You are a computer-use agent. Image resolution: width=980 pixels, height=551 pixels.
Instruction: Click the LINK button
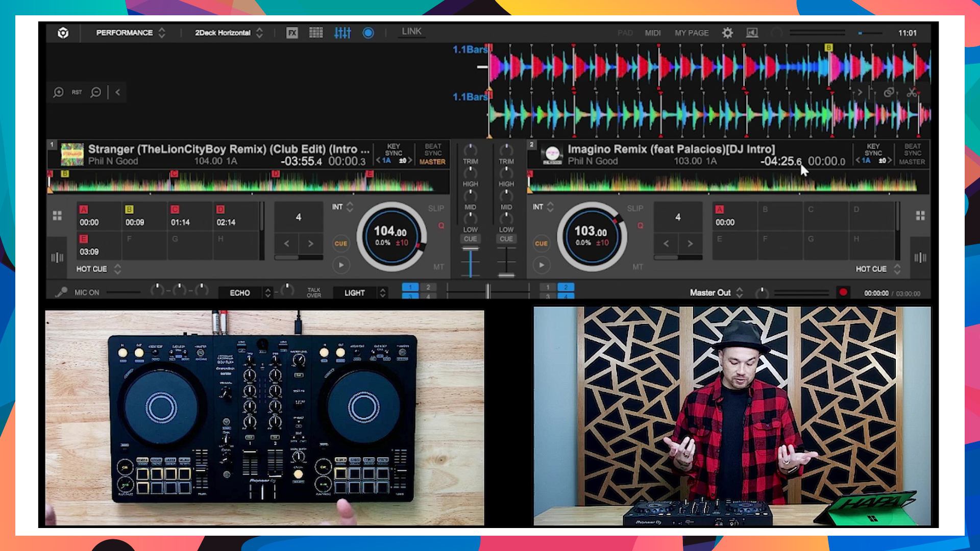coord(411,32)
